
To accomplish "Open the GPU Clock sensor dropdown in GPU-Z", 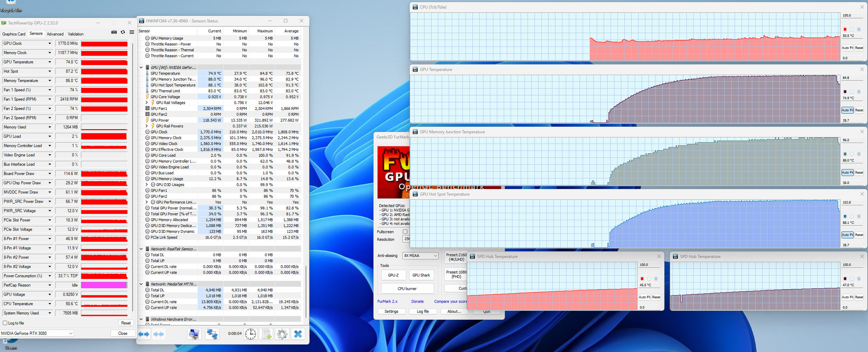I will (49, 43).
